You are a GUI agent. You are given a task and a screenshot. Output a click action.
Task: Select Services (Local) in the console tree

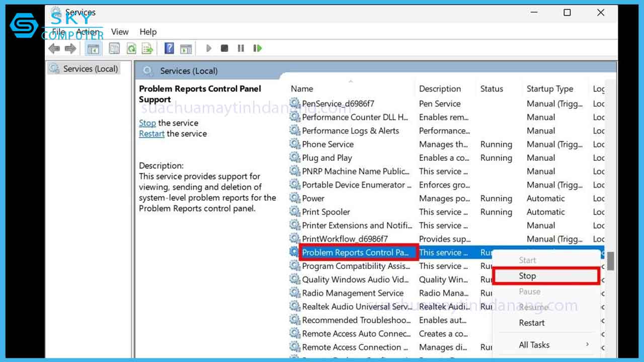point(90,69)
